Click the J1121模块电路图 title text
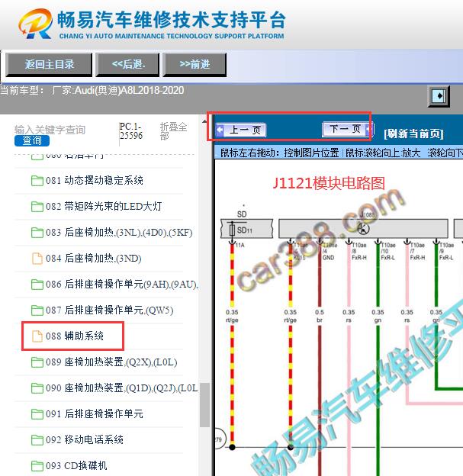This screenshot has width=463, height=476. pos(329,183)
